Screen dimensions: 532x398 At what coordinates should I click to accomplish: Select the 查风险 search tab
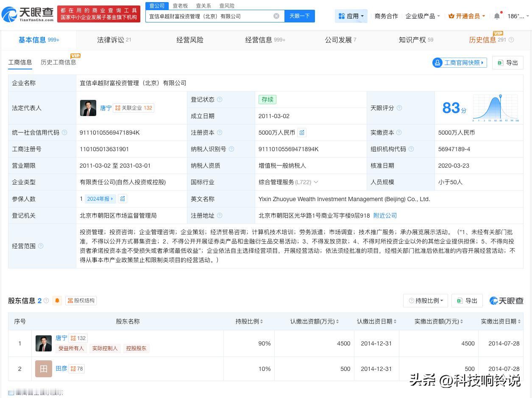227,6
